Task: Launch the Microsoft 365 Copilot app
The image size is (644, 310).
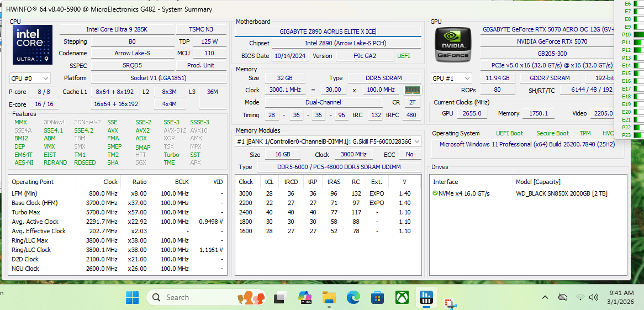Action: click(x=305, y=297)
